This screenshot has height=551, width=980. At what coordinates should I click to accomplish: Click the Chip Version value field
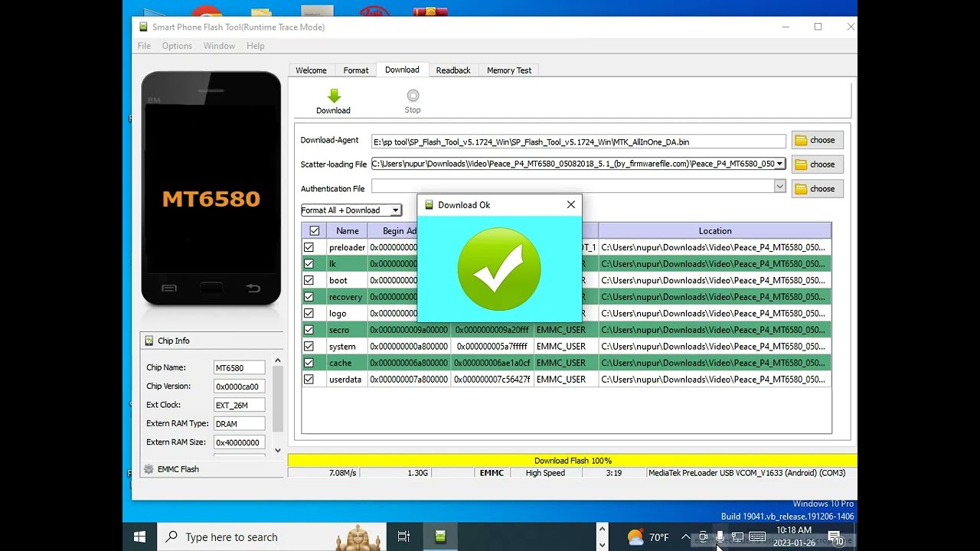tap(239, 386)
